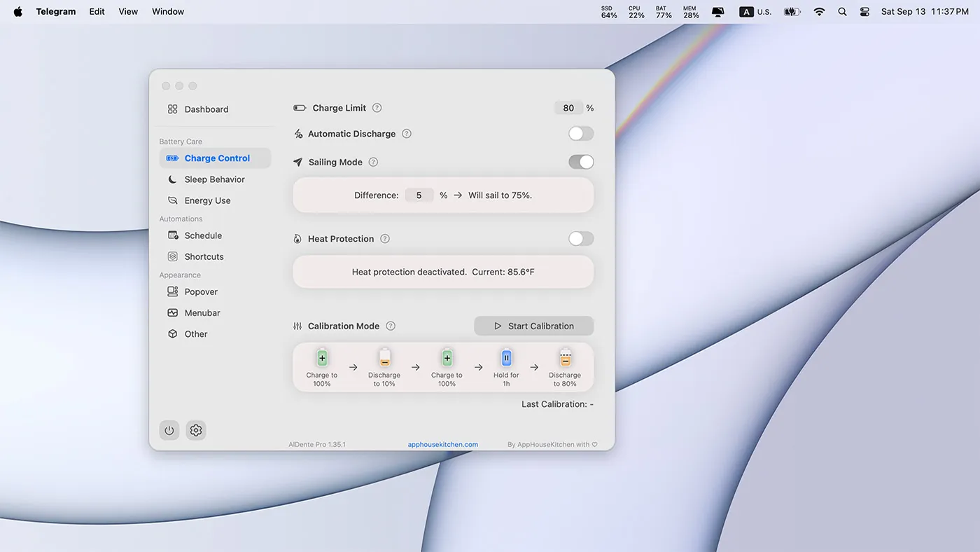Open settings via the gear icon
The image size is (980, 552).
[x=196, y=430]
